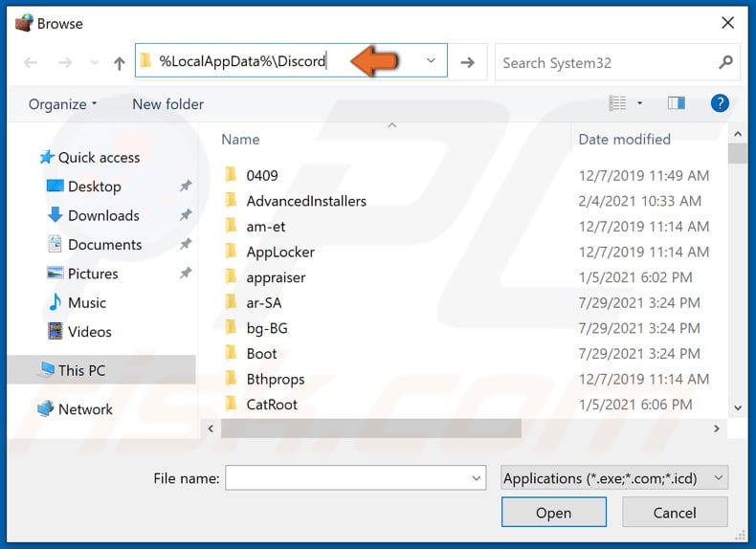Image resolution: width=756 pixels, height=549 pixels.
Task: Close the Browse dialog
Action: pyautogui.click(x=727, y=23)
